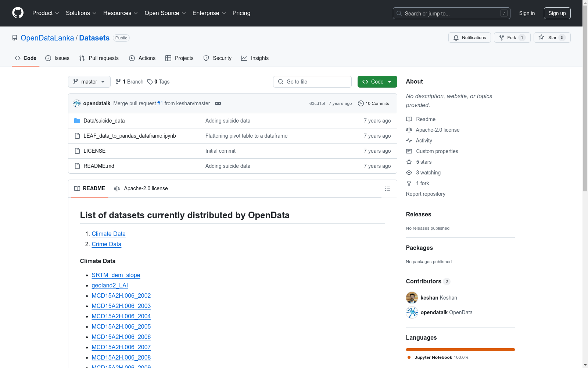Screen dimensions: 588x368
Task: Jump to the Climate Data section link
Action: click(109, 234)
